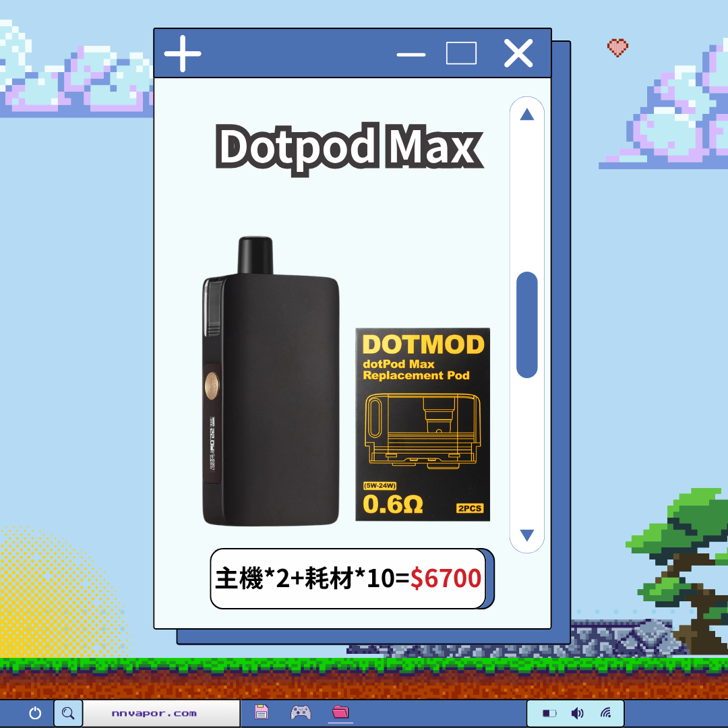
Task: Minimize the Dotpod Max window
Action: pyautogui.click(x=411, y=55)
